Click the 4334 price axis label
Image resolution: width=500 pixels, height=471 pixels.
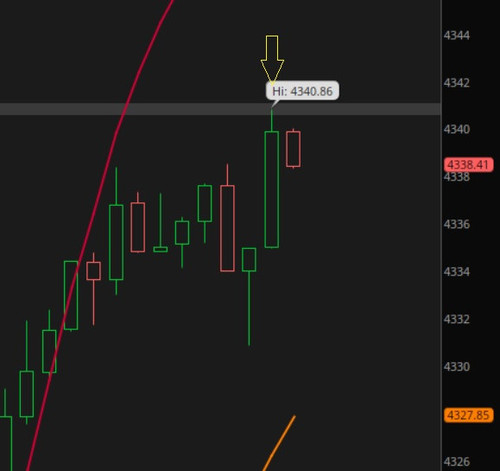[x=457, y=272]
